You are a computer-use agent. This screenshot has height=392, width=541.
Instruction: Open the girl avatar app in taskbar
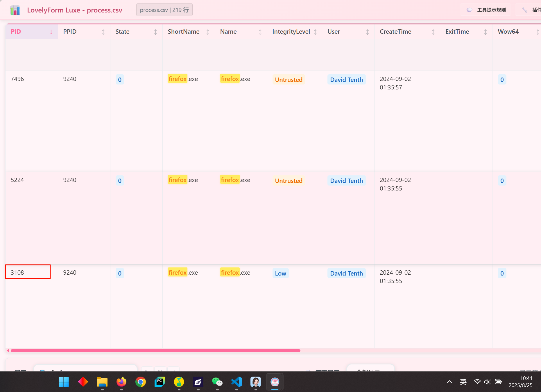tap(256, 382)
